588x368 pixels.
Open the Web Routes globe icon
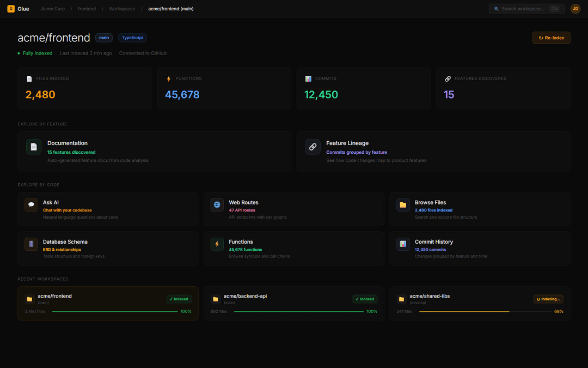point(217,205)
